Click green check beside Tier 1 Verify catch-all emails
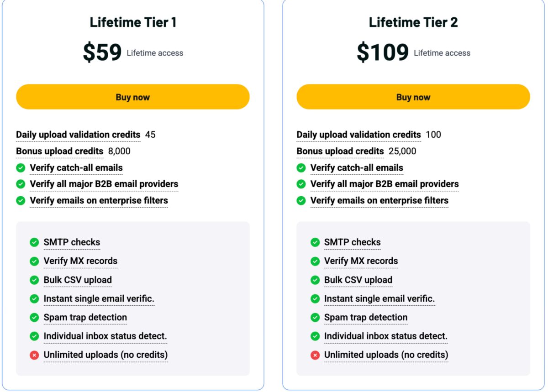Image resolution: width=548 pixels, height=392 pixels. tap(21, 168)
